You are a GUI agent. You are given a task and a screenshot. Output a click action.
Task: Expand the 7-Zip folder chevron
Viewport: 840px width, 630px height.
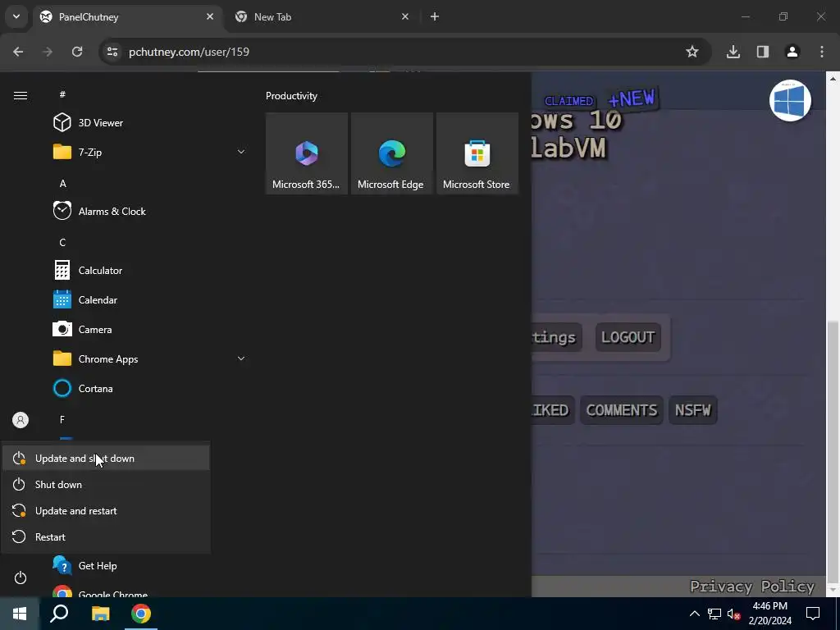tap(241, 152)
